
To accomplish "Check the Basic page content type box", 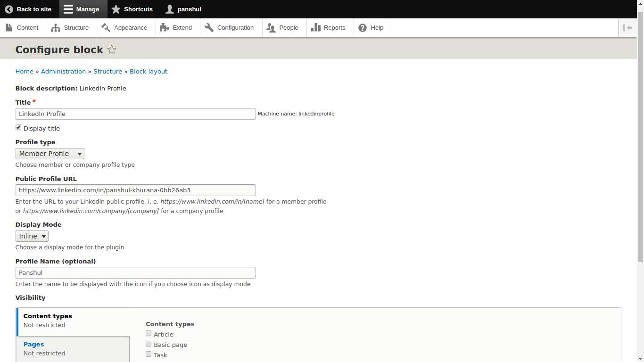I will coord(149,344).
